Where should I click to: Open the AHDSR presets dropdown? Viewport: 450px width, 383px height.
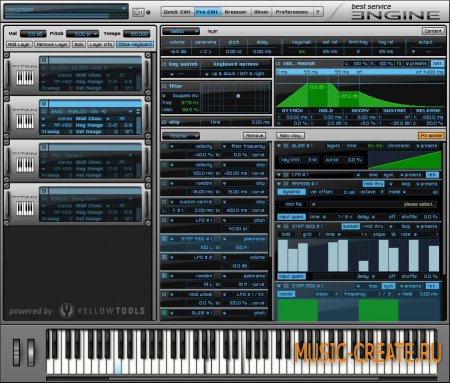point(416,63)
